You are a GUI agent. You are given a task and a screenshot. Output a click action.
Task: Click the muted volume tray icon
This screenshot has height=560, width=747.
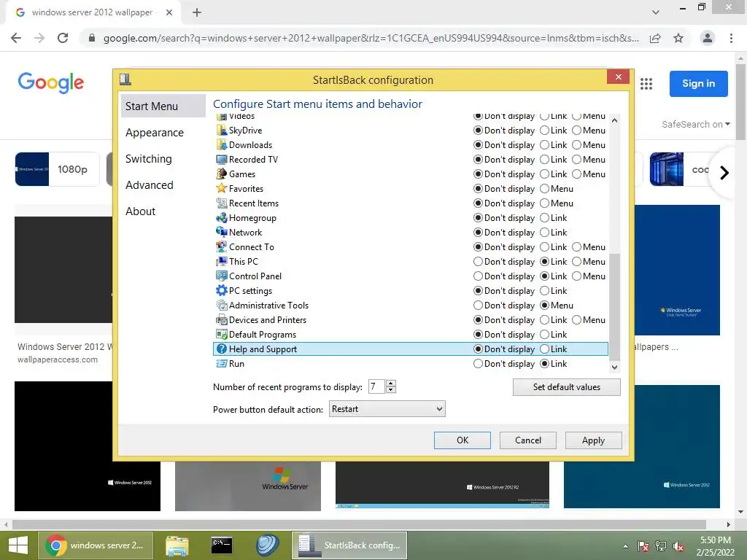tap(678, 546)
